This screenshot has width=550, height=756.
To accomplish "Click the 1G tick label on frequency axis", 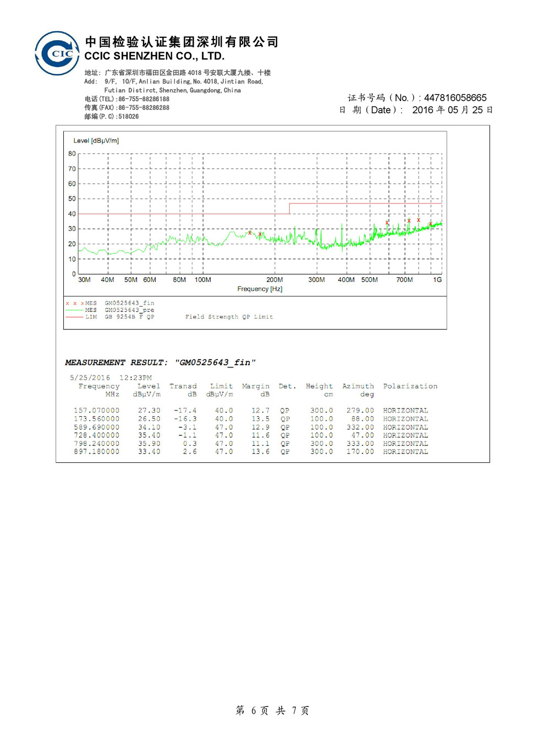I will (437, 280).
